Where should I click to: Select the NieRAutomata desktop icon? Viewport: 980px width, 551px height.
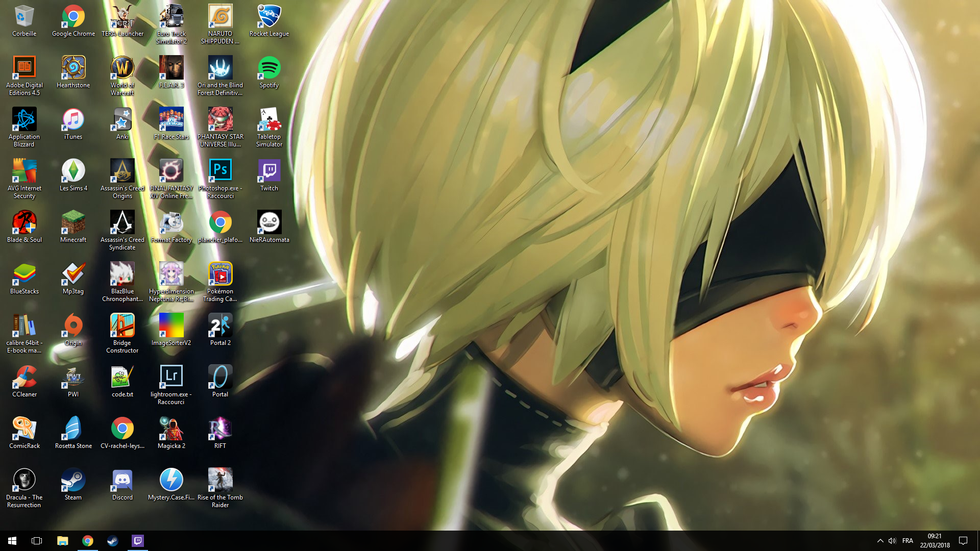269,228
